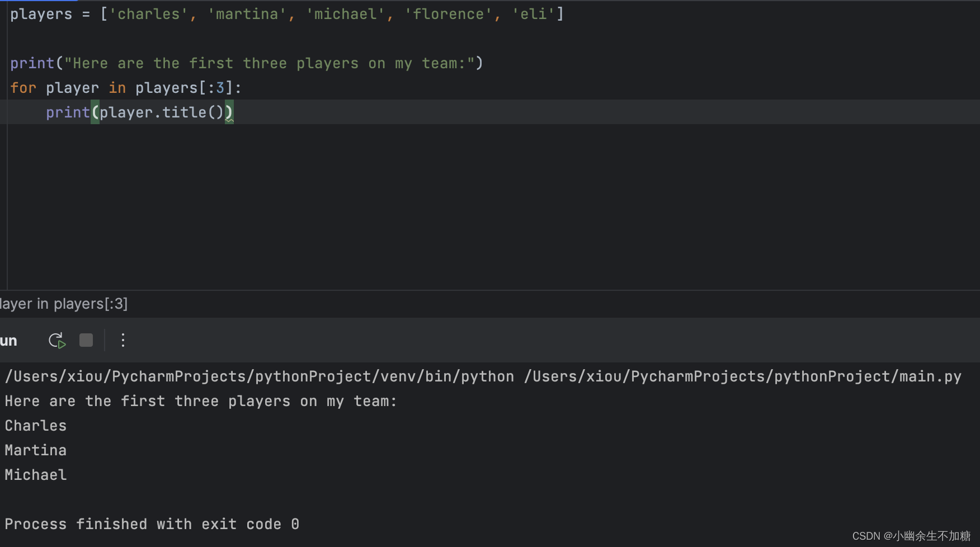The image size is (980, 547).
Task: Click the venv/bin/python interpreter path in console
Action: pos(259,376)
